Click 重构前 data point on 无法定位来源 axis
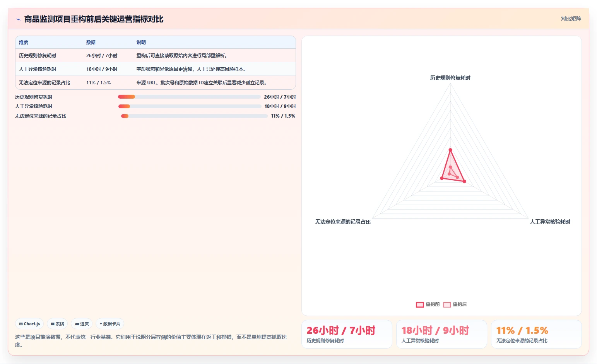The image size is (597, 364). [442, 178]
